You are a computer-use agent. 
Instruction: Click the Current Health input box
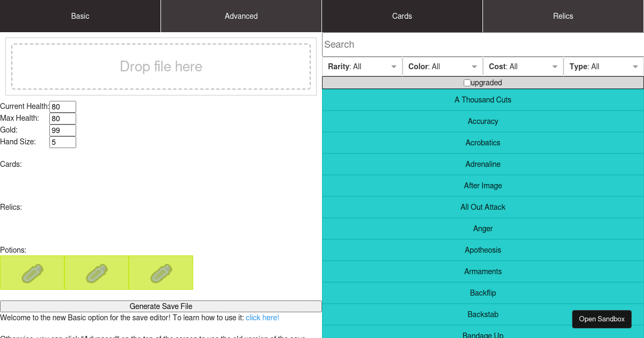click(x=63, y=106)
